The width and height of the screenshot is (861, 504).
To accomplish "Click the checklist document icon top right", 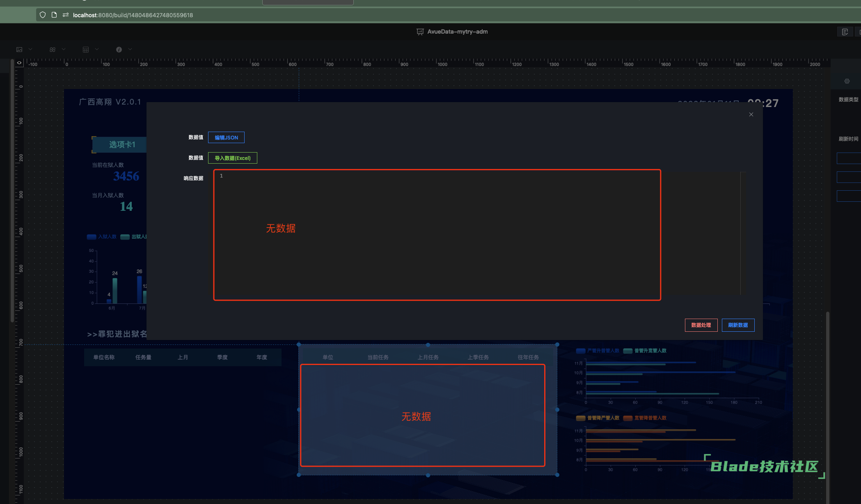I will pos(845,32).
